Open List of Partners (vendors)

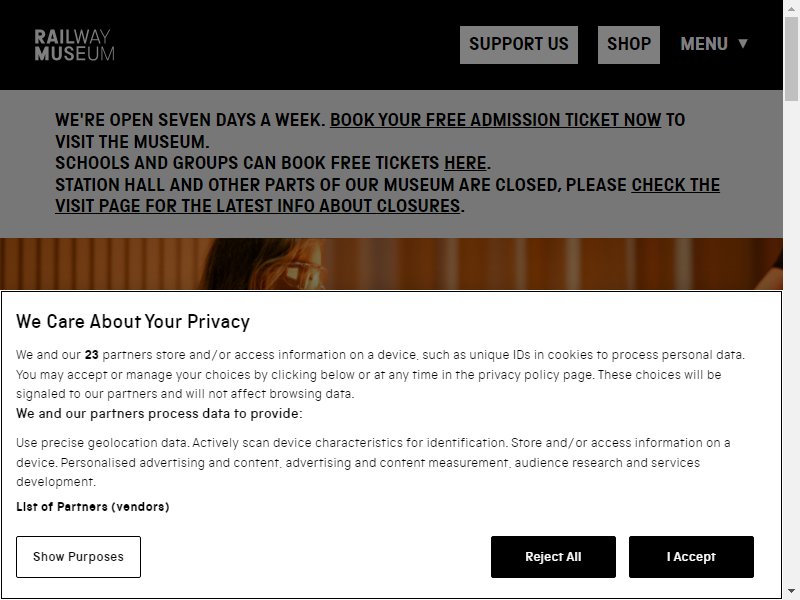(x=92, y=507)
